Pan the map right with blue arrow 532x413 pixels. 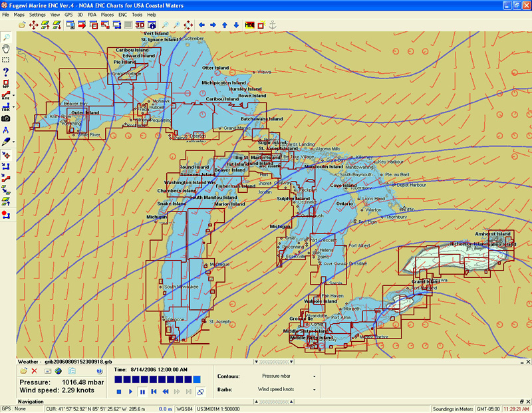tap(213, 25)
